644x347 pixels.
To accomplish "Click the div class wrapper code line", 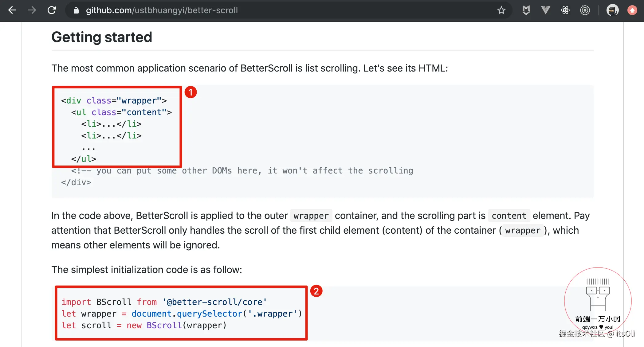I will click(x=114, y=101).
